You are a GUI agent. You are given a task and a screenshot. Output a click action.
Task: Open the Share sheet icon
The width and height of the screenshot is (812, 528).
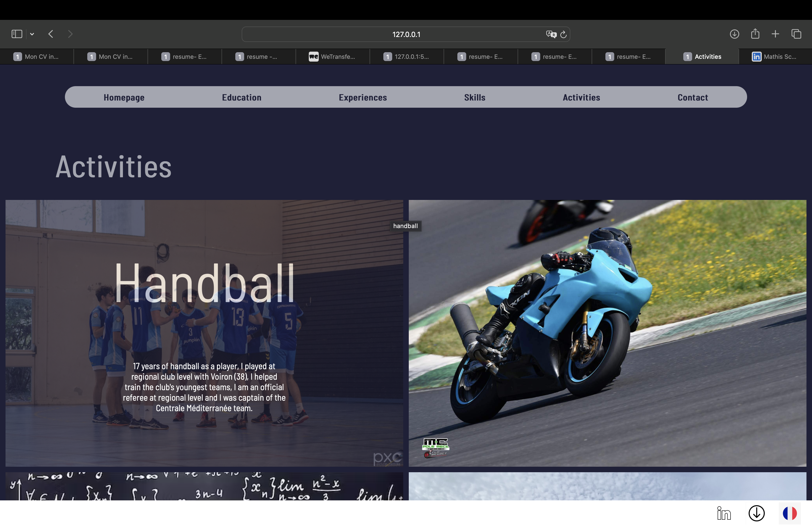[x=755, y=34]
